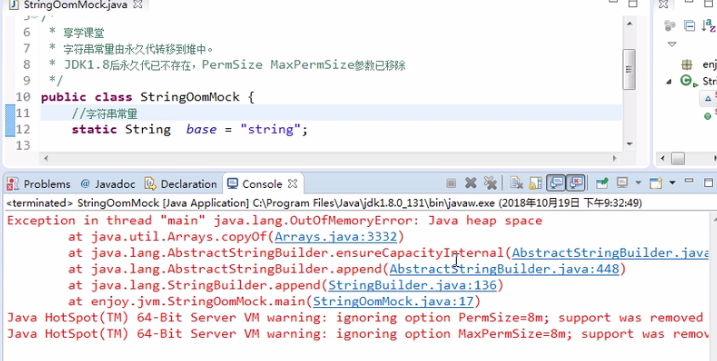Open the ensureCapacityInternal AbstractStringBuilder.java link
717x361 pixels.
click(610, 253)
